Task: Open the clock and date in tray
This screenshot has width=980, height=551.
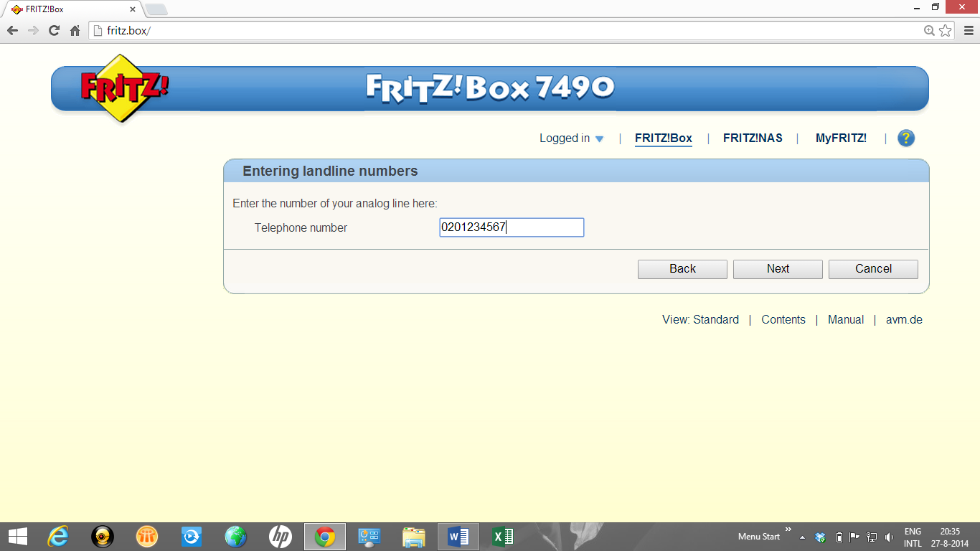Action: [x=950, y=537]
